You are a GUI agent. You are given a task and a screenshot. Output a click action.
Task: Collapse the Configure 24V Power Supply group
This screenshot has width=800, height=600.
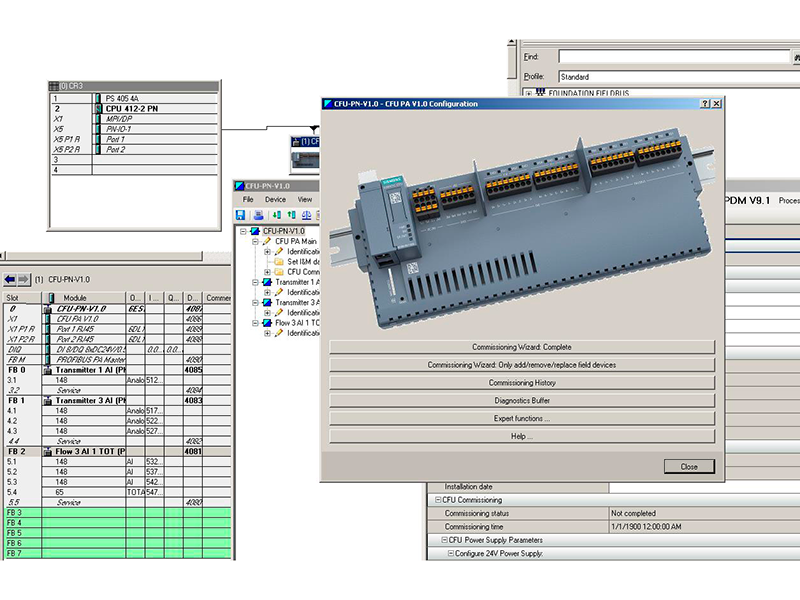click(x=451, y=553)
